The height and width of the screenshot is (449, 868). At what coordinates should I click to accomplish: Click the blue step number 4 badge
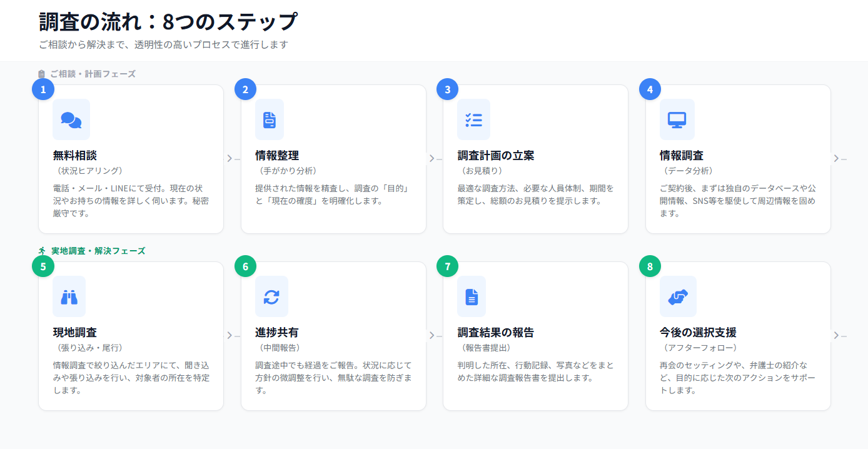click(x=650, y=89)
